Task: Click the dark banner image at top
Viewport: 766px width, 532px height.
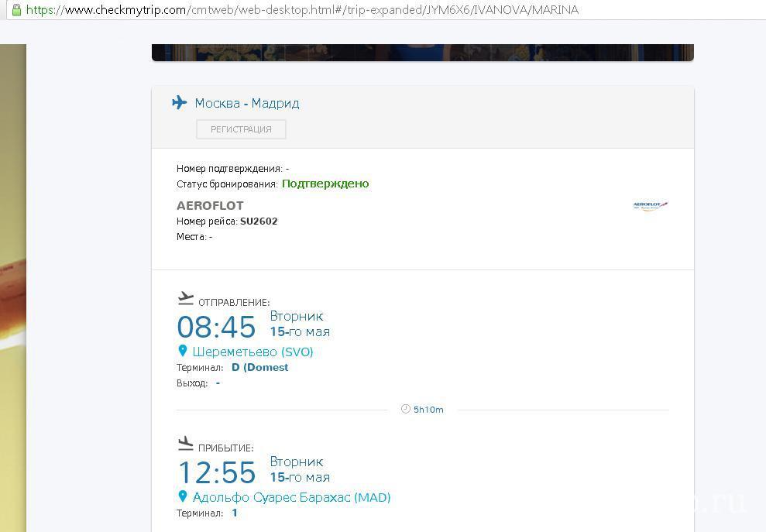Action: 422,53
